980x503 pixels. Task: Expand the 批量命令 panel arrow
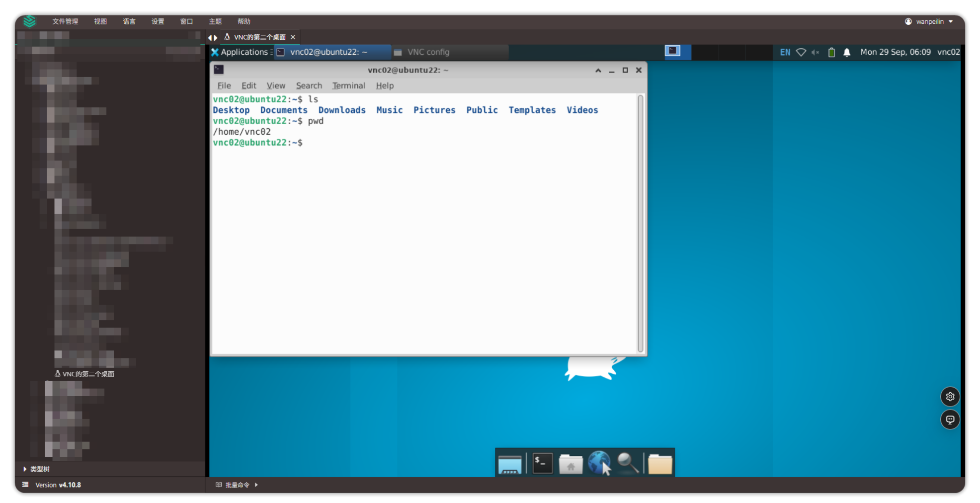tap(256, 485)
